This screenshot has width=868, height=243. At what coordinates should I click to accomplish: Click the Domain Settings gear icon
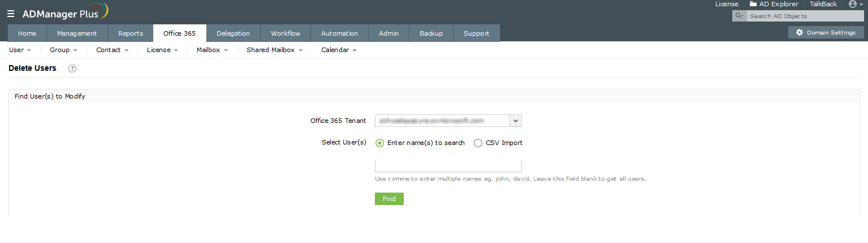click(800, 33)
